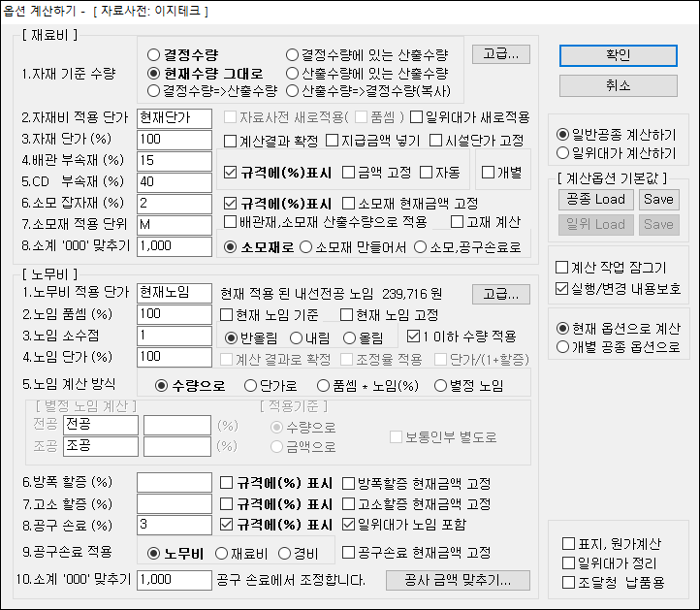This screenshot has height=610, width=700.
Task: Click the 소모 잡자재 (%) field
Action: [175, 204]
